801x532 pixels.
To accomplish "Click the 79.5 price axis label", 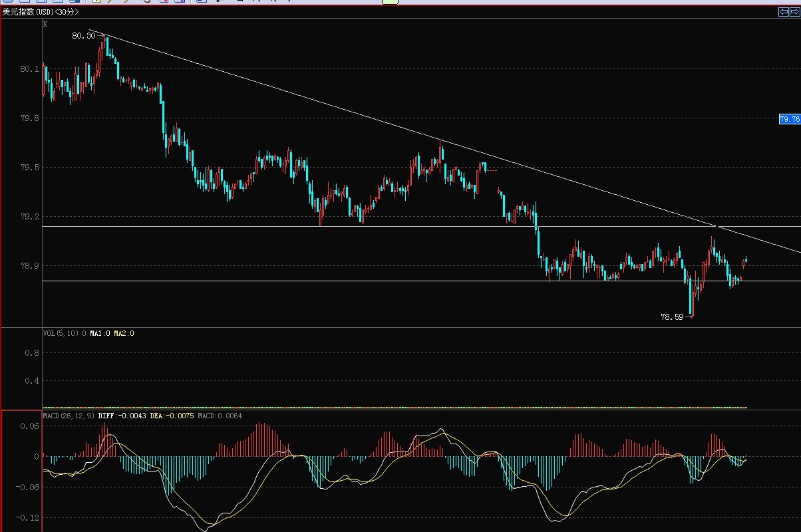I will (29, 168).
